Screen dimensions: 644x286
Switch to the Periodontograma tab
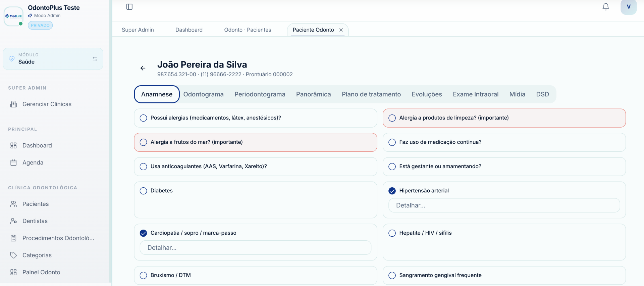pyautogui.click(x=260, y=94)
